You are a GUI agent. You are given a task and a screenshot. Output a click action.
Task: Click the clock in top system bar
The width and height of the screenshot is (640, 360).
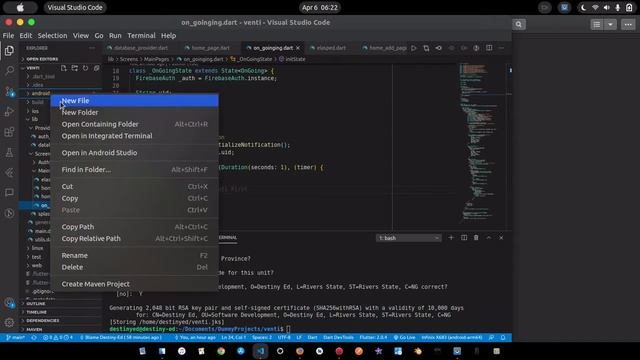click(x=320, y=7)
